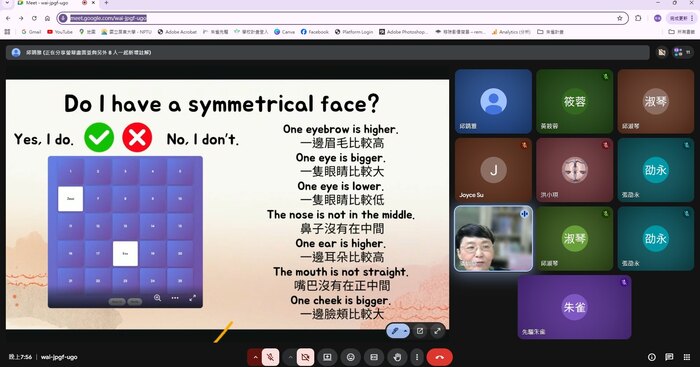Switch to the Meet wai-jpgf-ugo tab
Image resolution: width=700 pixels, height=367 pixels.
coord(56,3)
